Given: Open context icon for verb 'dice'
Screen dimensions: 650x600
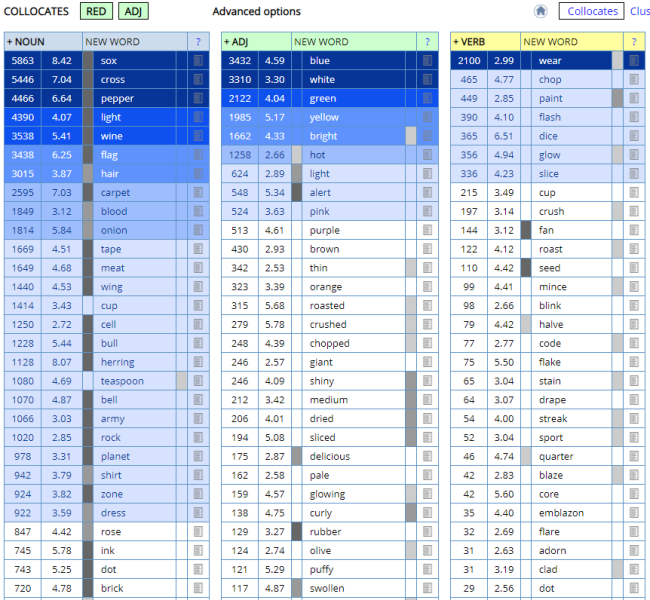Looking at the screenshot, I should pos(634,136).
